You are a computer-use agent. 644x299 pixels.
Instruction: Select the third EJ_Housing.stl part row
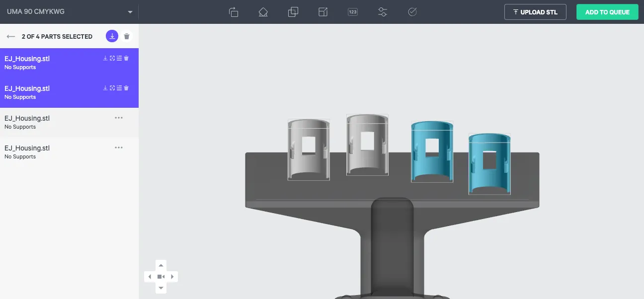click(69, 123)
